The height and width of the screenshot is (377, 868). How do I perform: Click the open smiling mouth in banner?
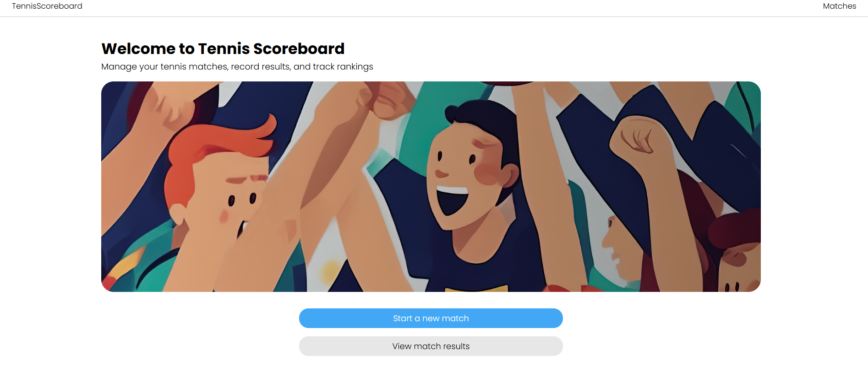453,199
